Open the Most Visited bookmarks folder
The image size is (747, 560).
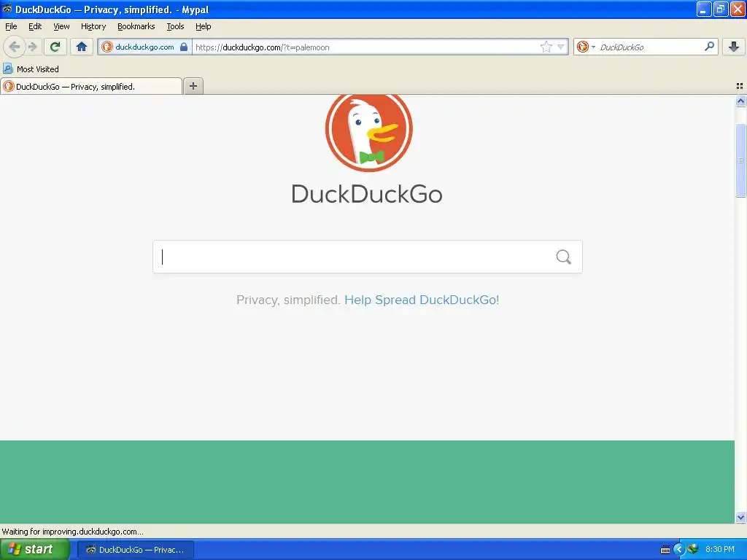pyautogui.click(x=31, y=69)
